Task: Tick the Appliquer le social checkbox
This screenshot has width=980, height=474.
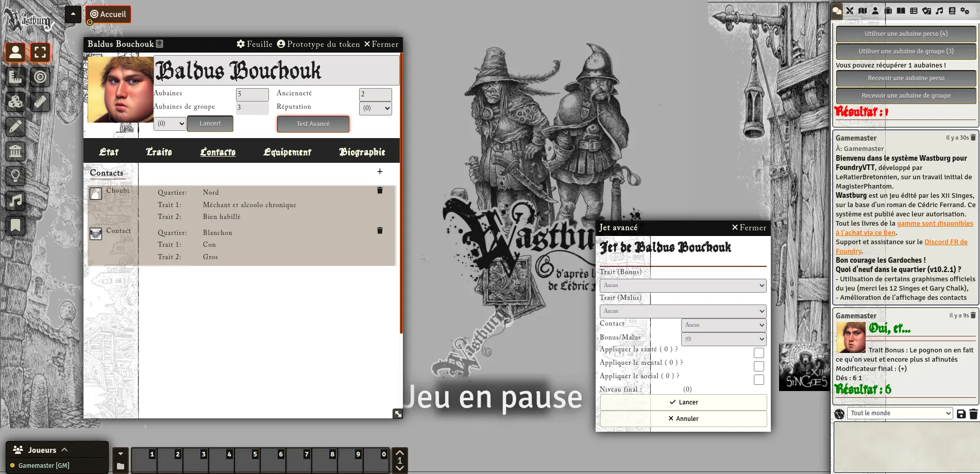Action: point(759,380)
